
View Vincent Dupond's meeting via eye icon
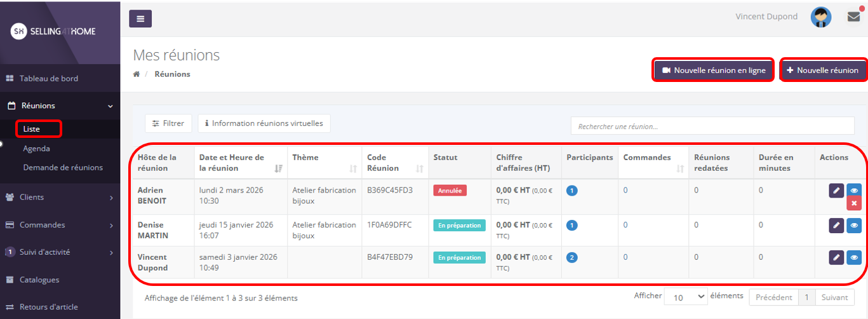pos(853,257)
